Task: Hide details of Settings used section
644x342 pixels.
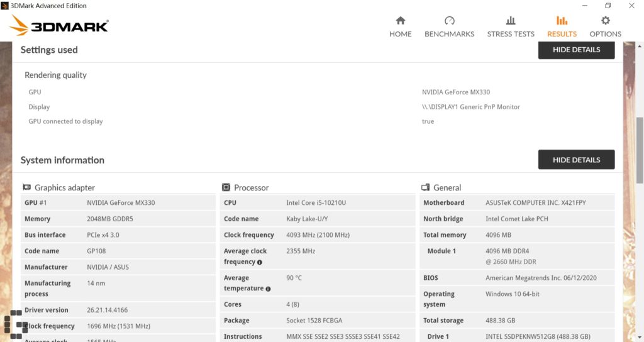Action: click(576, 50)
